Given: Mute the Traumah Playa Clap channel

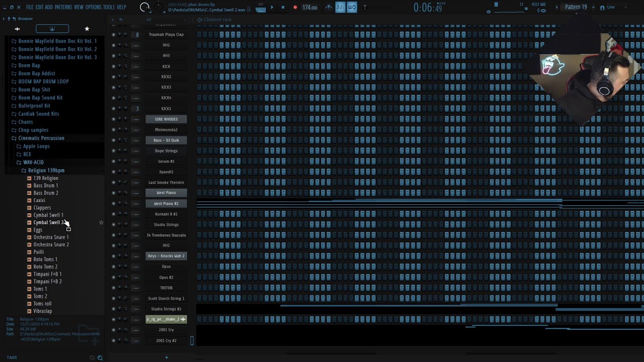Looking at the screenshot, I should [113, 35].
